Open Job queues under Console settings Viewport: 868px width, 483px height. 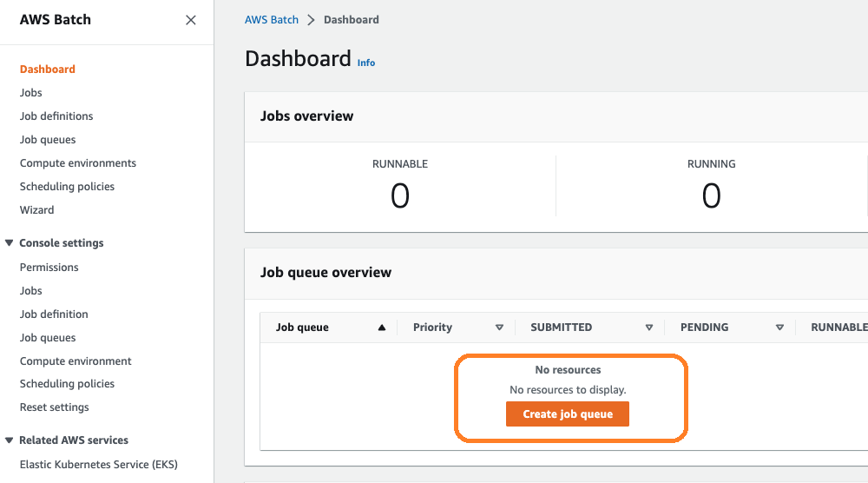click(48, 337)
